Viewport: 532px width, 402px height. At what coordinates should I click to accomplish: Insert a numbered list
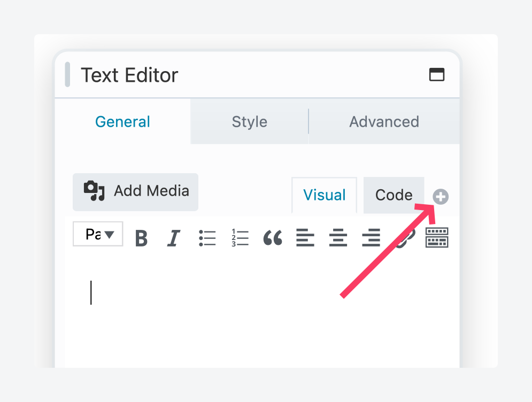click(x=240, y=238)
